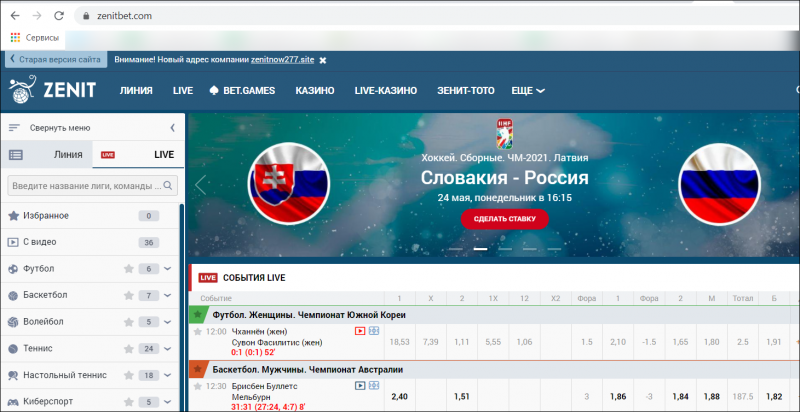Image resolution: width=800 pixels, height=412 pixels.
Task: Expand Настольный теннис chevron
Action: pyautogui.click(x=168, y=375)
